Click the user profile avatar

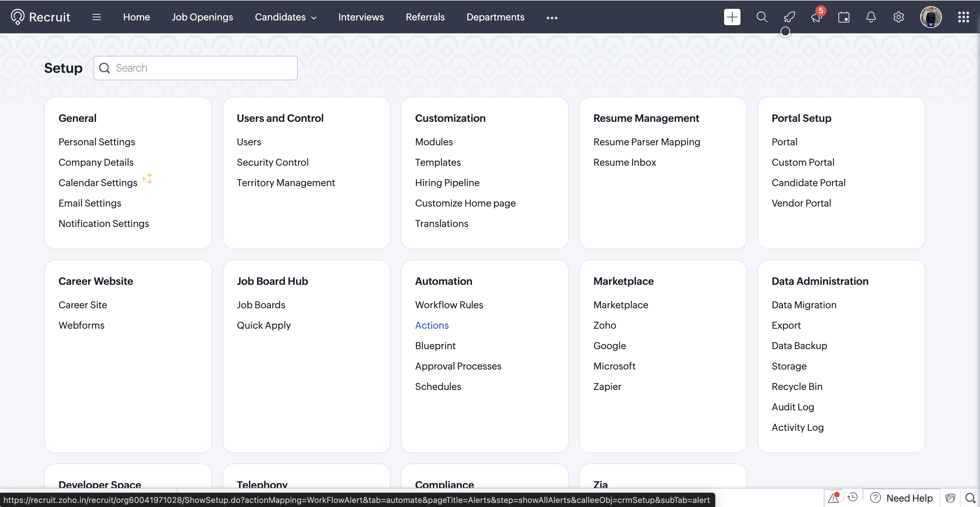pyautogui.click(x=931, y=17)
